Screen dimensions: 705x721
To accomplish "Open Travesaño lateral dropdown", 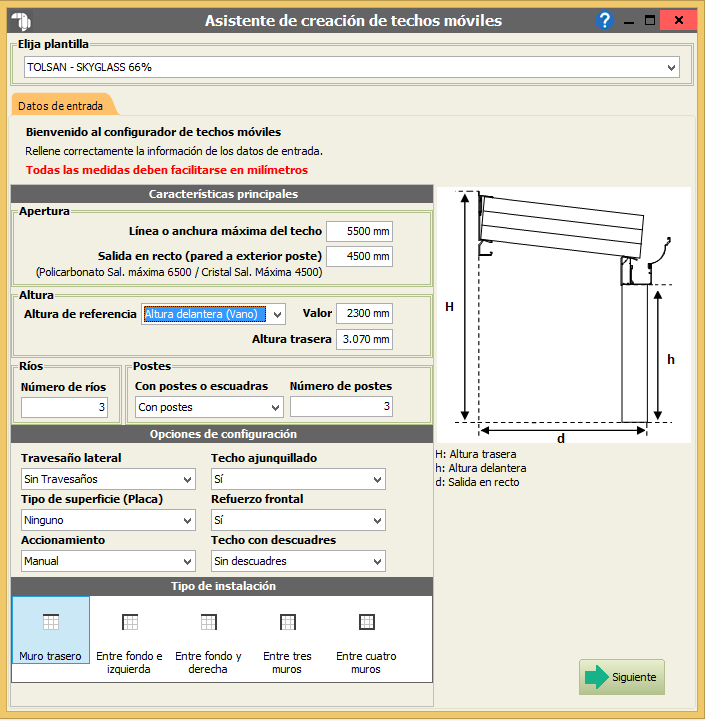I will (x=108, y=479).
